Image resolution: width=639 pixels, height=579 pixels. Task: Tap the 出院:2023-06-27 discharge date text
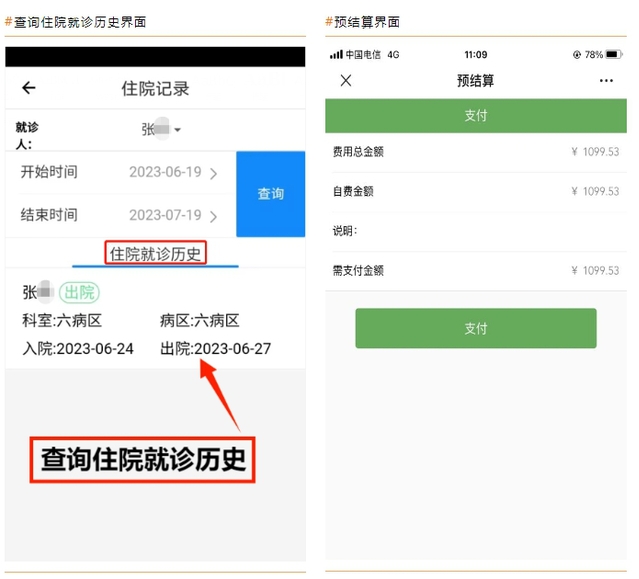[x=215, y=349]
